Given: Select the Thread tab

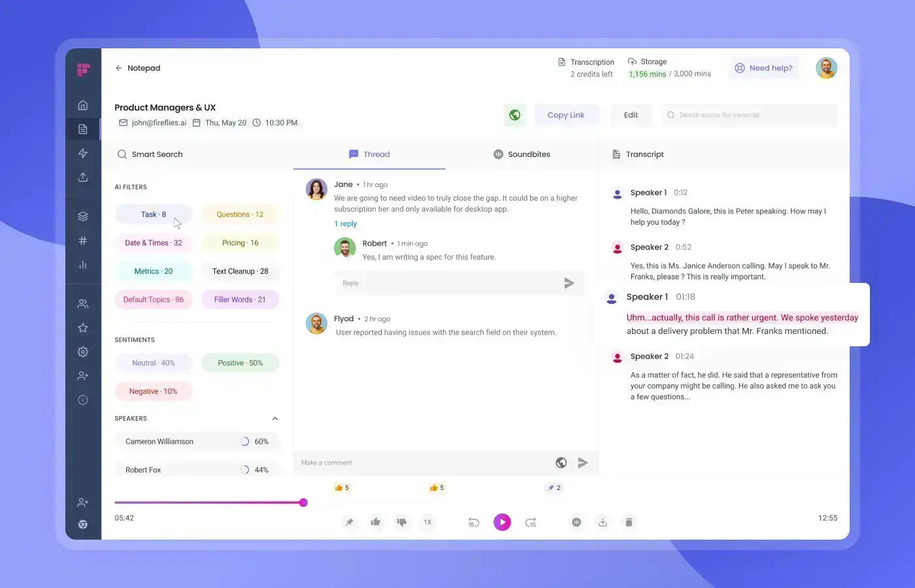Looking at the screenshot, I should (369, 154).
